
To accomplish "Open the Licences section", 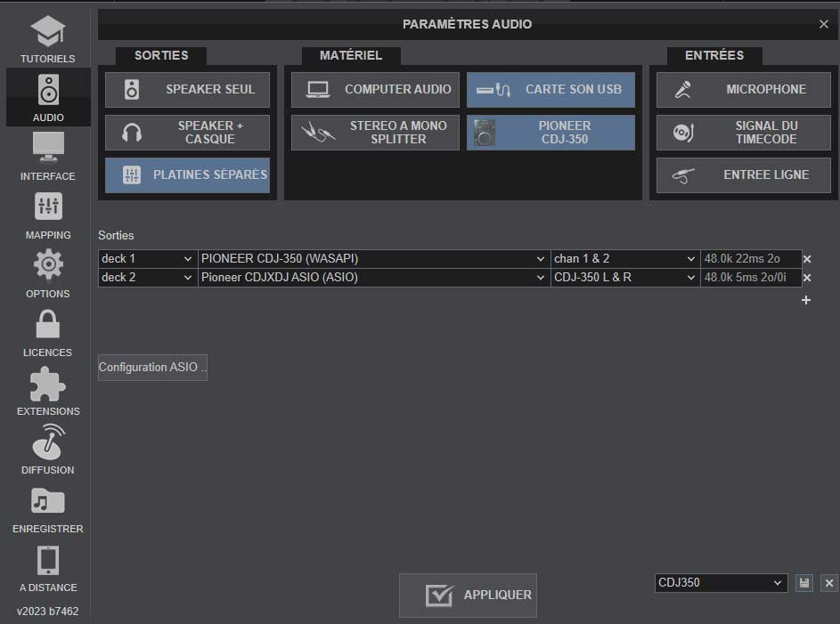I will (48, 333).
